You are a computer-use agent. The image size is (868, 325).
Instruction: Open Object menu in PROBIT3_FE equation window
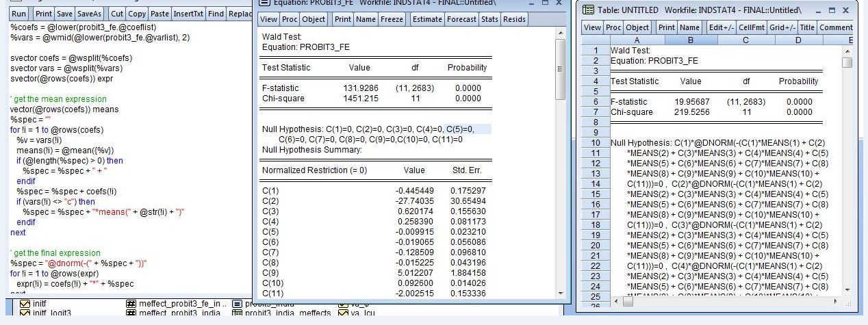(x=314, y=19)
